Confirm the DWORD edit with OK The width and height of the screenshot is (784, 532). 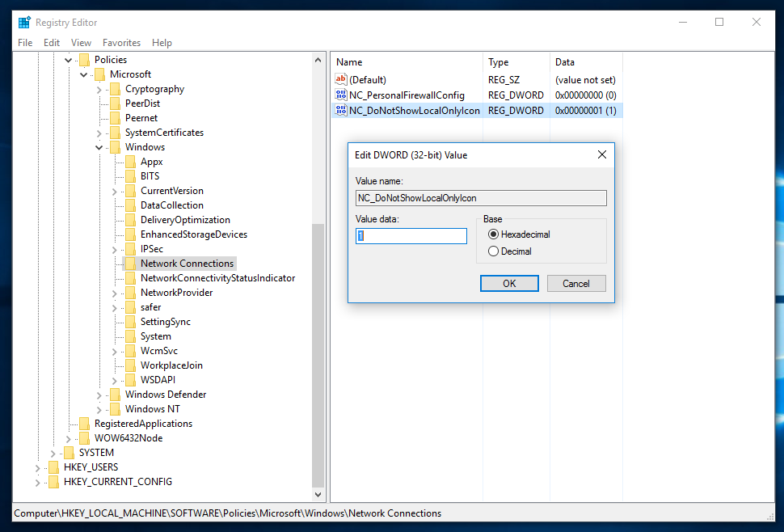pyautogui.click(x=509, y=284)
